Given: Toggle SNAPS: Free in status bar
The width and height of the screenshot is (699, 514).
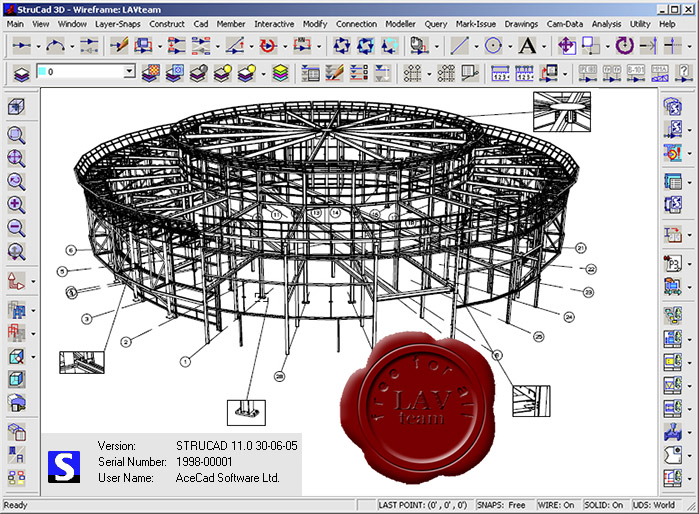Looking at the screenshot, I should (501, 505).
